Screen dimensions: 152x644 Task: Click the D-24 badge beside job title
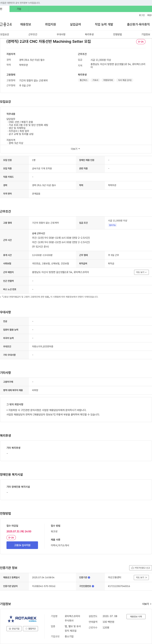[141, 42]
